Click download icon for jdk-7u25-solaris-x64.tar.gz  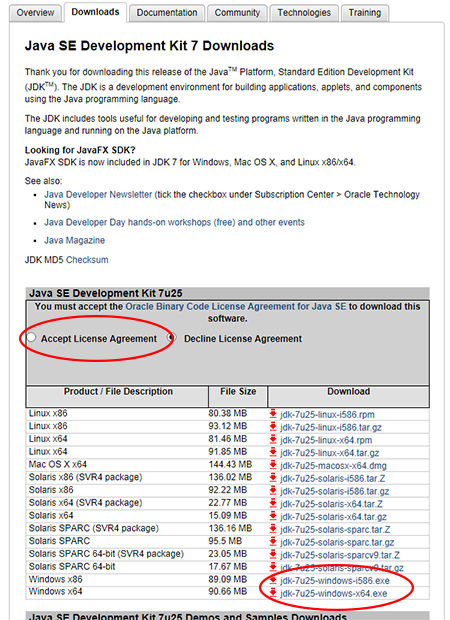pyautogui.click(x=273, y=516)
